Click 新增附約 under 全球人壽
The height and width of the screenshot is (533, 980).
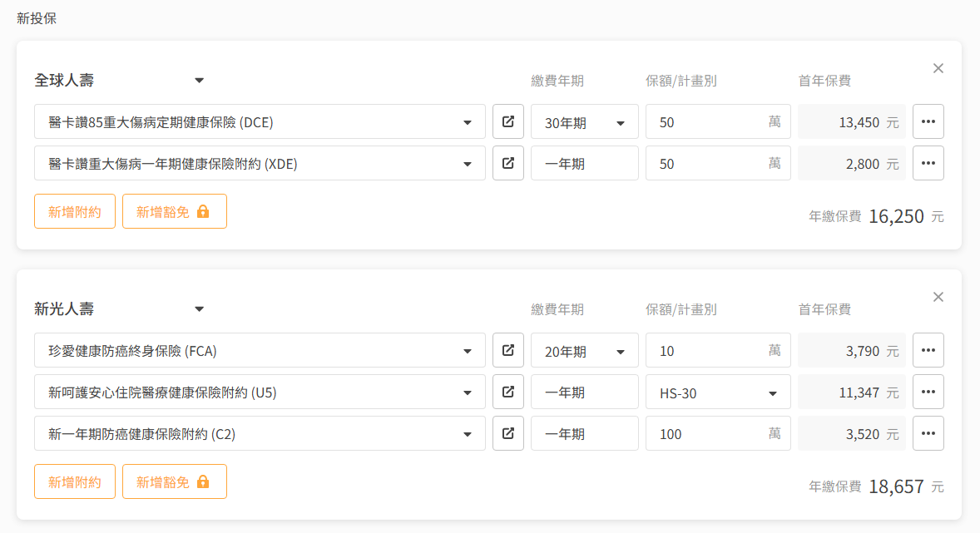click(75, 211)
